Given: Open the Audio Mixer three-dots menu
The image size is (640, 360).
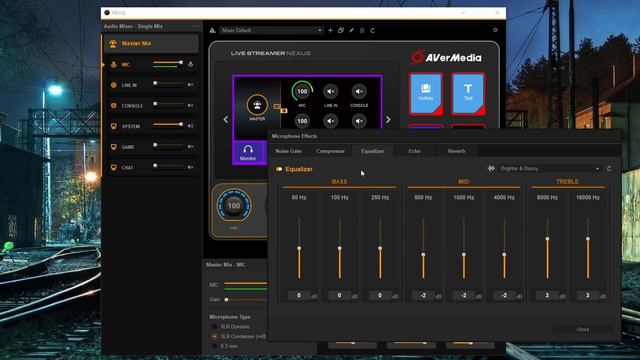Looking at the screenshot, I should [x=197, y=26].
